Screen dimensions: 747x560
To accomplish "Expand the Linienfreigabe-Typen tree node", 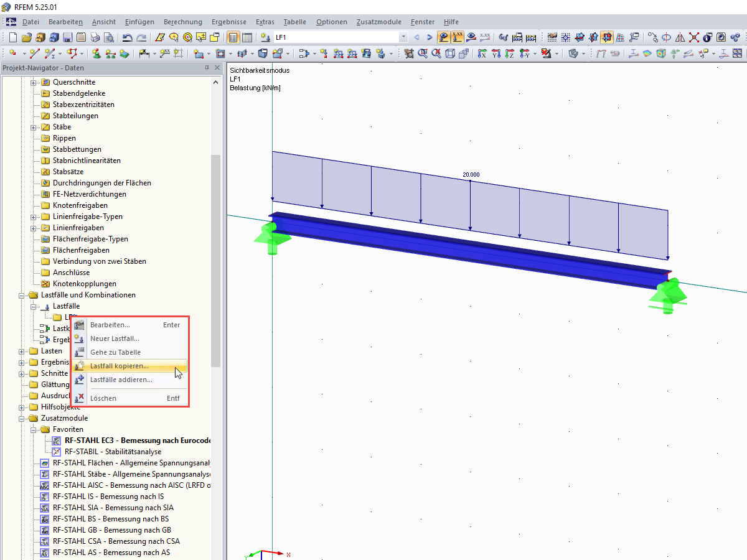I will (34, 217).
